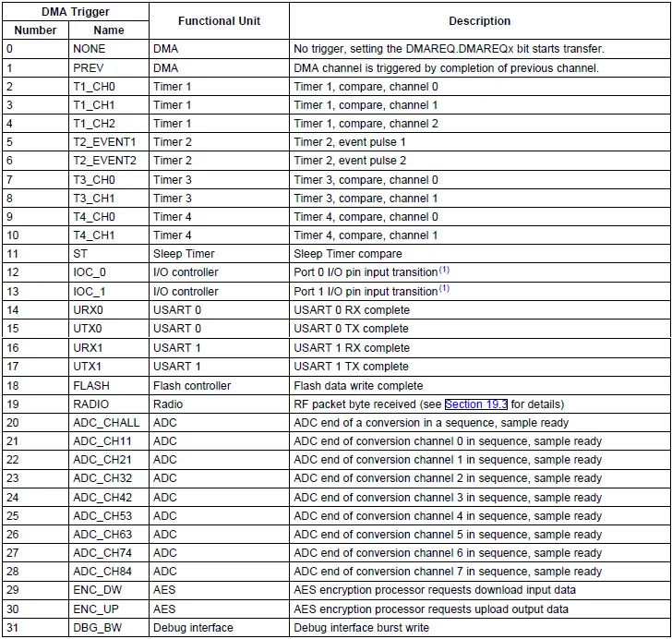Select the Flash controller cell
This screenshot has height=639, width=672.
coord(219,386)
